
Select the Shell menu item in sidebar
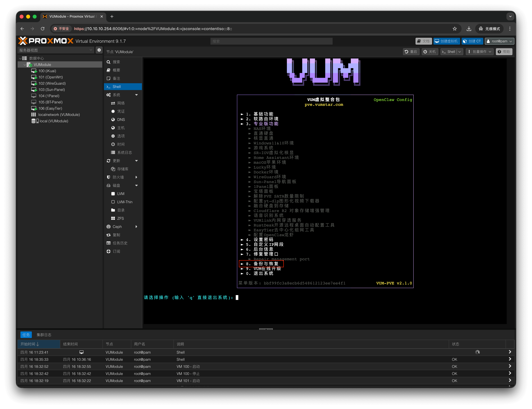(x=123, y=87)
